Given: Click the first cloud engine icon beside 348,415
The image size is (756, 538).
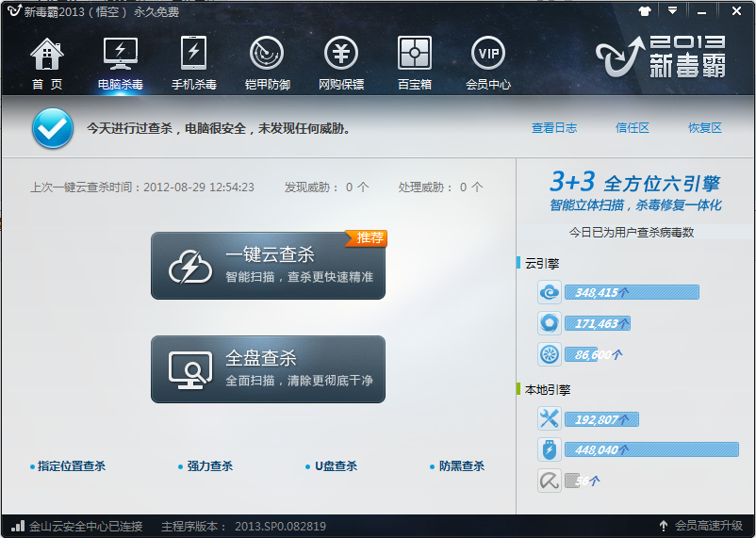Looking at the screenshot, I should click(550, 292).
